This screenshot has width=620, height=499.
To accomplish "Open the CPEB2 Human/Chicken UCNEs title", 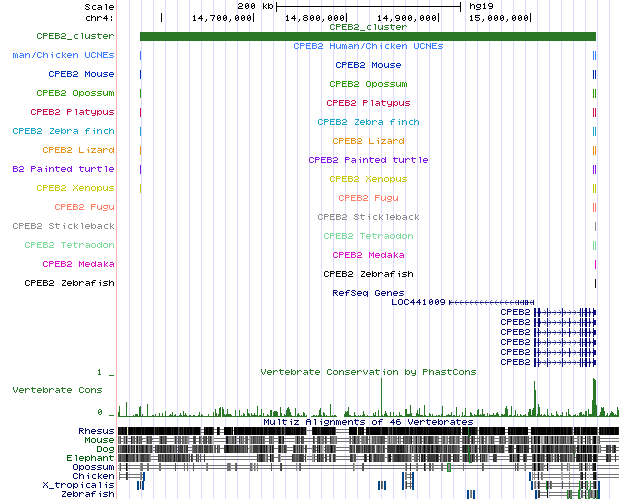I will pyautogui.click(x=368, y=46).
